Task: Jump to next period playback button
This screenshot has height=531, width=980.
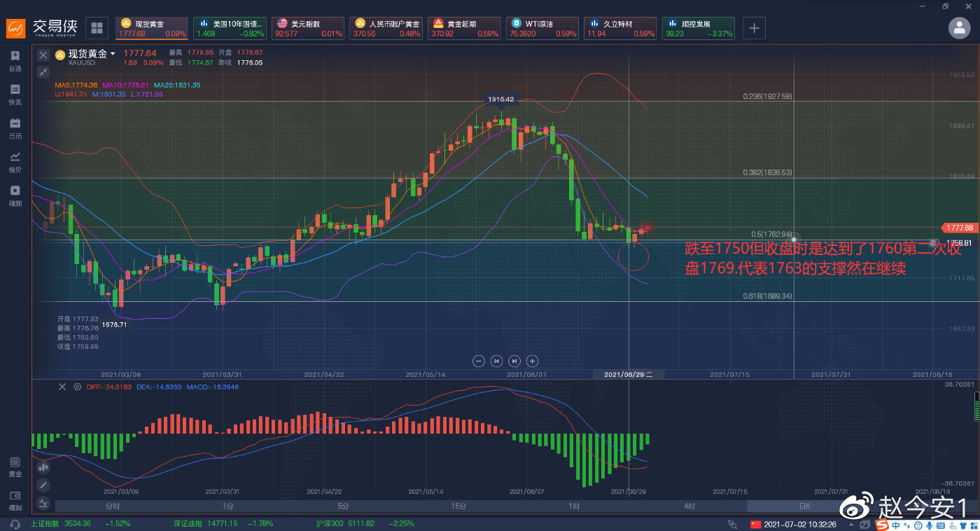Action: point(514,361)
